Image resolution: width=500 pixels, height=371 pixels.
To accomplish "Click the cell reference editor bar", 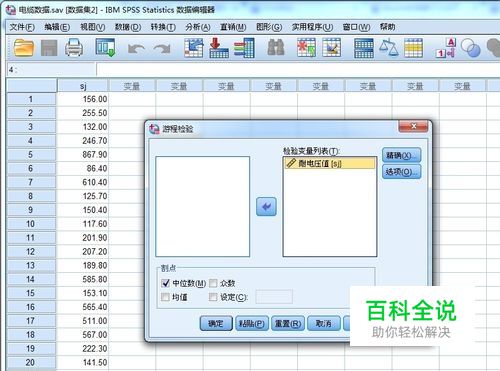I will pos(298,70).
